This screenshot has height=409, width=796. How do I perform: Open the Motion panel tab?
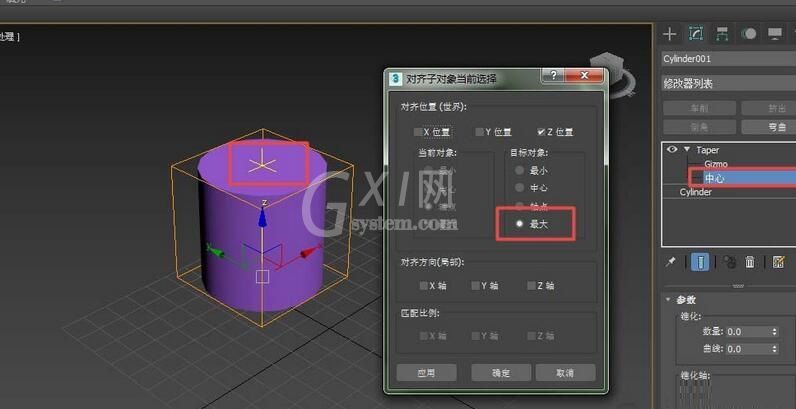748,34
